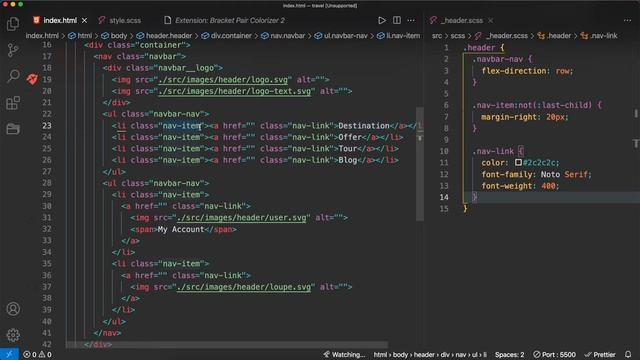640x360 pixels.
Task: Split the editor with the split icon
Action: point(396,20)
